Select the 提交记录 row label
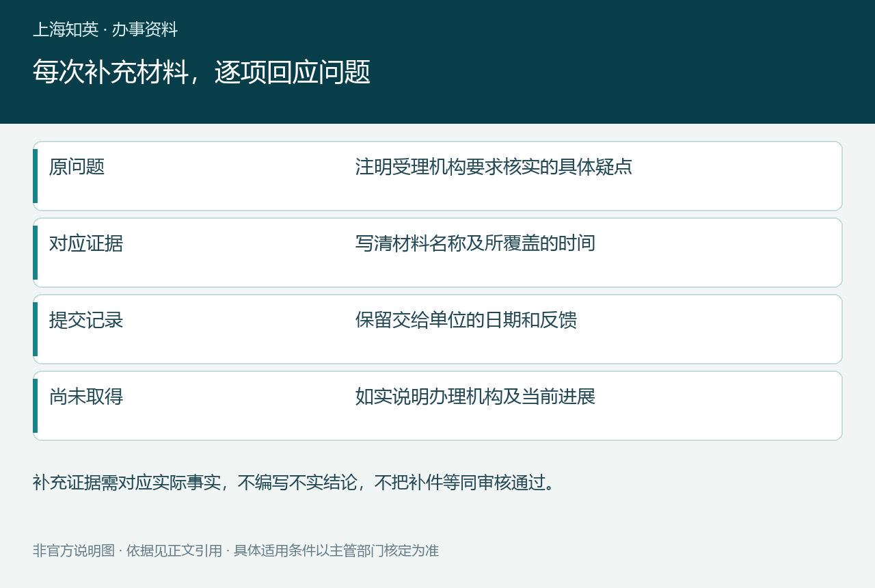The height and width of the screenshot is (588, 875). coord(86,320)
